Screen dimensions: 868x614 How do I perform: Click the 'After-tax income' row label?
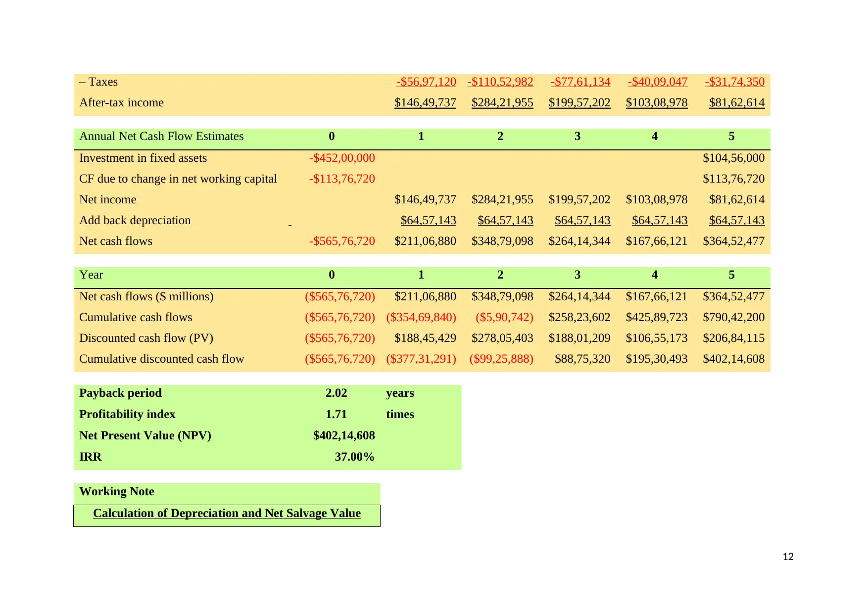[x=121, y=103]
